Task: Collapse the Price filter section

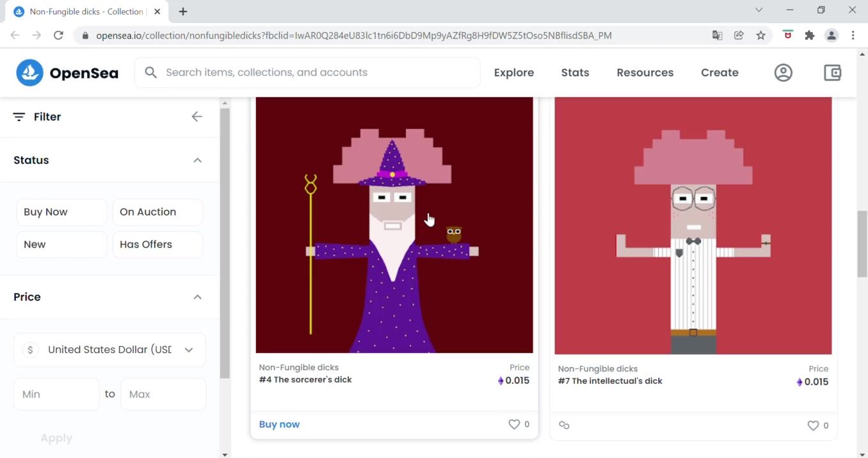Action: pyautogui.click(x=197, y=297)
